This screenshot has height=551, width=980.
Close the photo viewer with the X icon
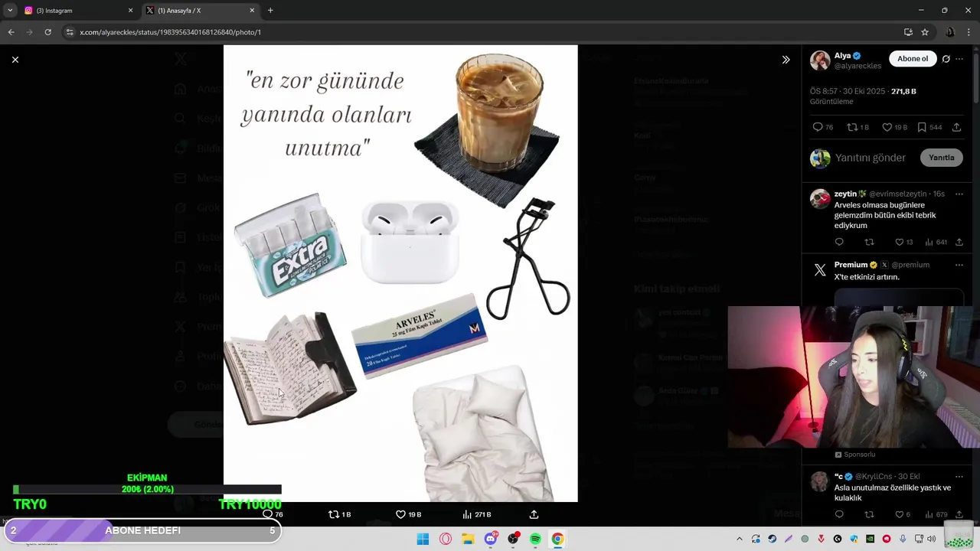click(x=15, y=60)
